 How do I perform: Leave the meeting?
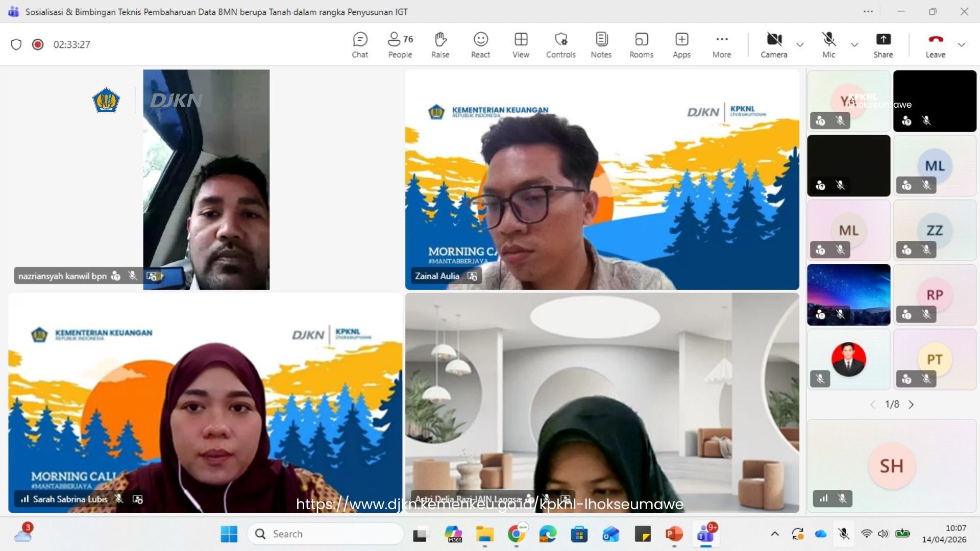935,45
